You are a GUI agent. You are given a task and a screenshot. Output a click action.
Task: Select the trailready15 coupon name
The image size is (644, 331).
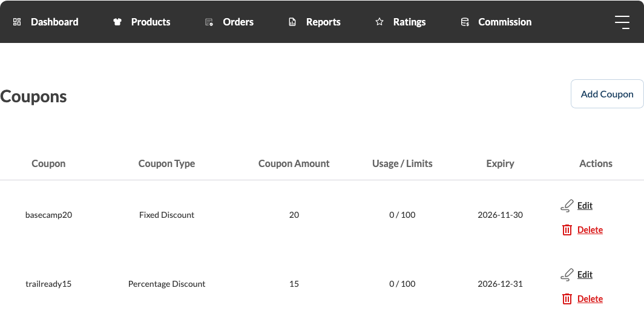pos(48,284)
